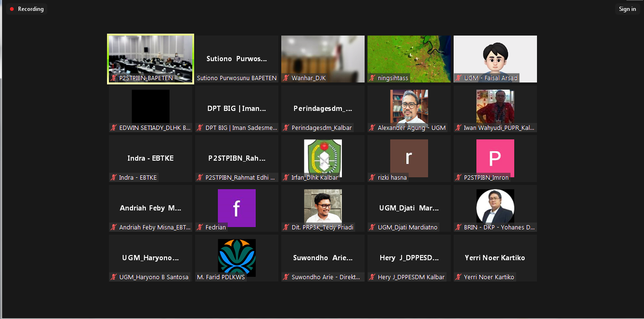Click the Sign in button

[x=627, y=9]
